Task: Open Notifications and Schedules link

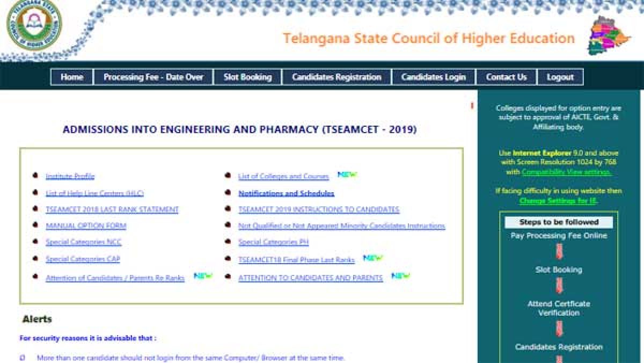Action: tap(286, 193)
